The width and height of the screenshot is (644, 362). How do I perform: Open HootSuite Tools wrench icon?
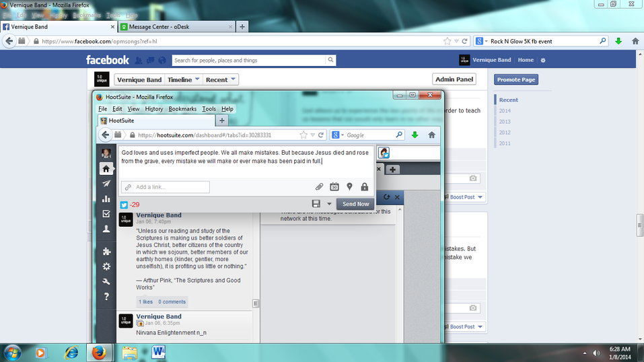click(x=106, y=281)
